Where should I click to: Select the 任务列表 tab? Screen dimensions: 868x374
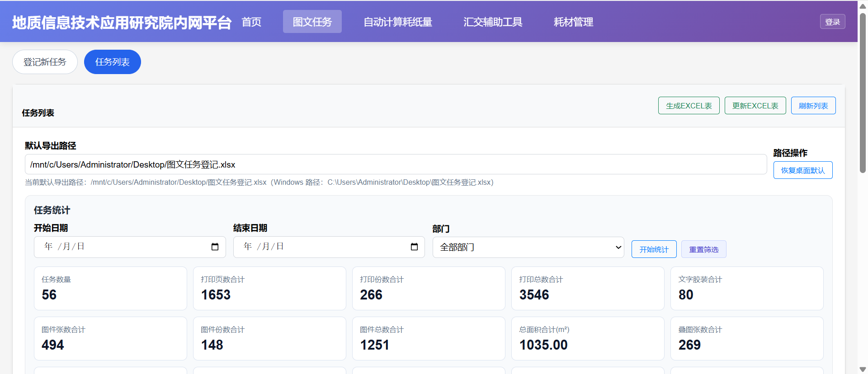click(x=113, y=62)
